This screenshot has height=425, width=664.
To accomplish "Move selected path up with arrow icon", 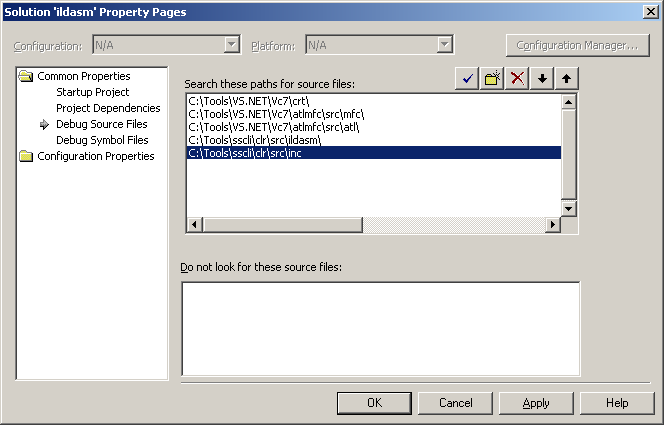I will click(x=567, y=79).
